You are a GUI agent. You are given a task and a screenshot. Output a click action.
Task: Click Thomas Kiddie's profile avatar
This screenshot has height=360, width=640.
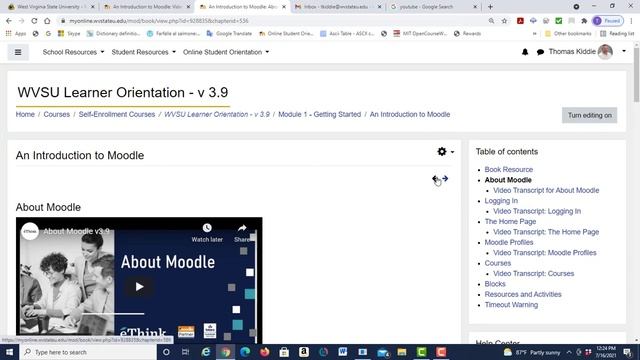point(605,52)
